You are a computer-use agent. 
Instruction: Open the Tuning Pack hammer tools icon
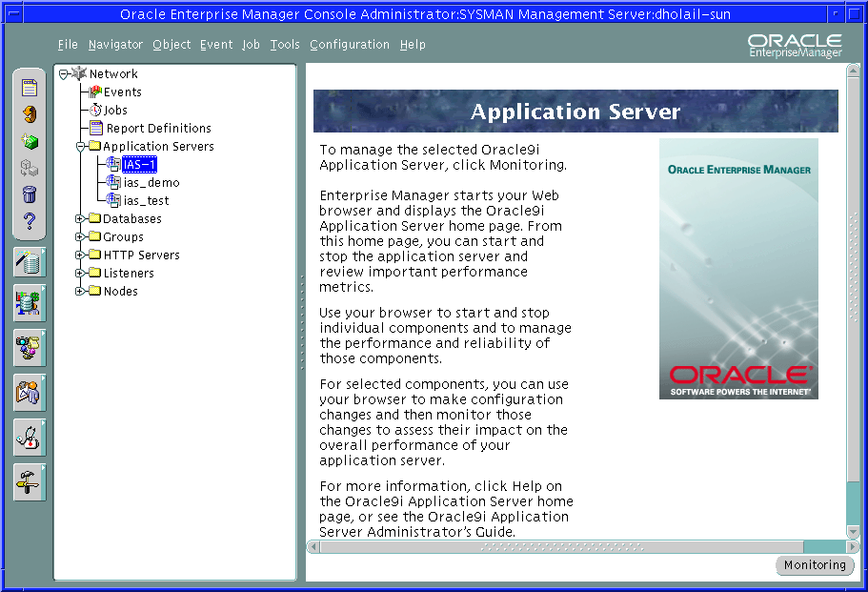coord(30,482)
